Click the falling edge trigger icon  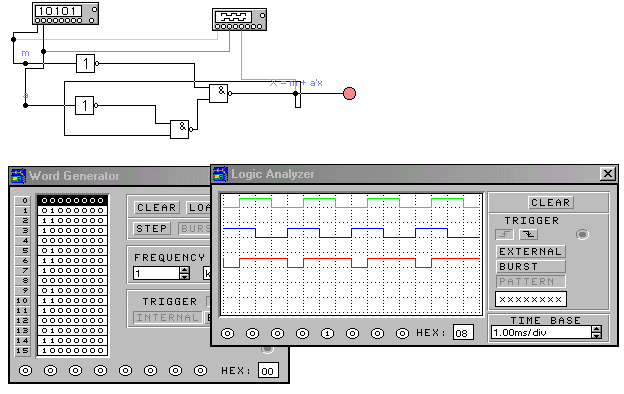click(x=528, y=234)
